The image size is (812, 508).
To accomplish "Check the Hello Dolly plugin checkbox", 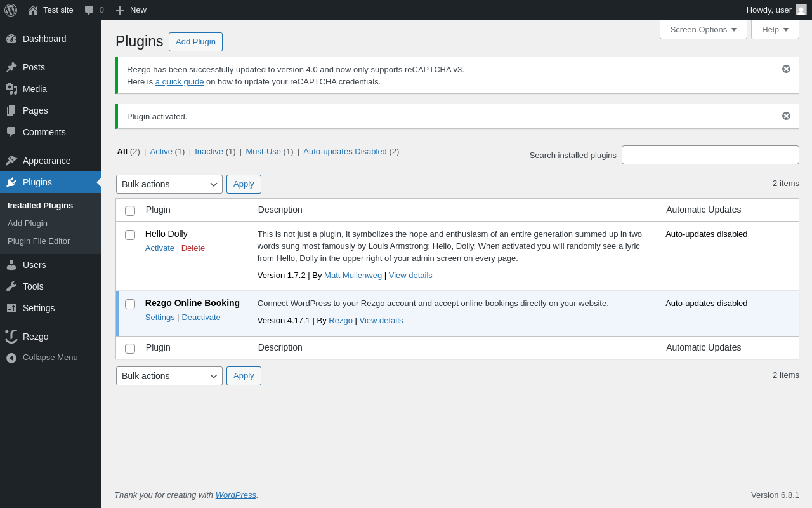I will [x=130, y=235].
